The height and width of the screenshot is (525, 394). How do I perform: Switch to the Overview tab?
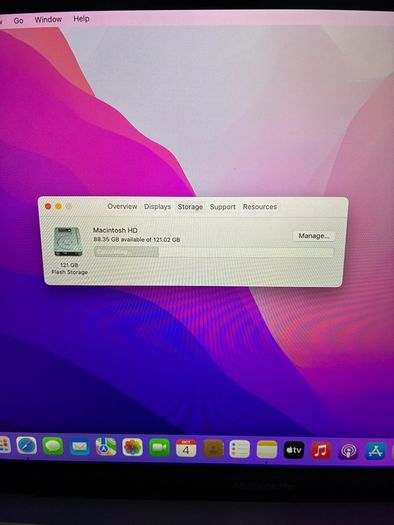pos(122,206)
